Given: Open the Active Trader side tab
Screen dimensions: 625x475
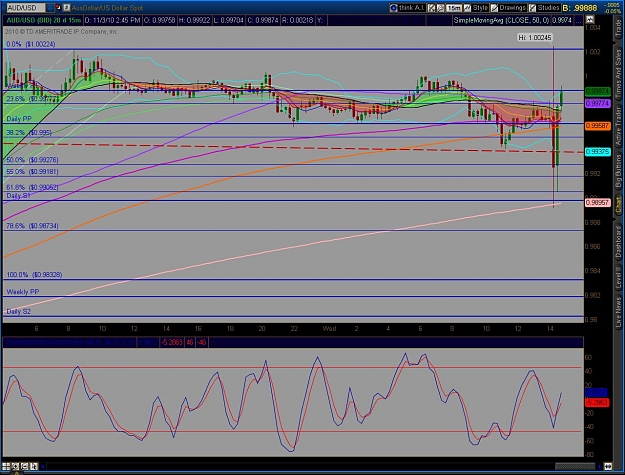Looking at the screenshot, I should pyautogui.click(x=618, y=127).
